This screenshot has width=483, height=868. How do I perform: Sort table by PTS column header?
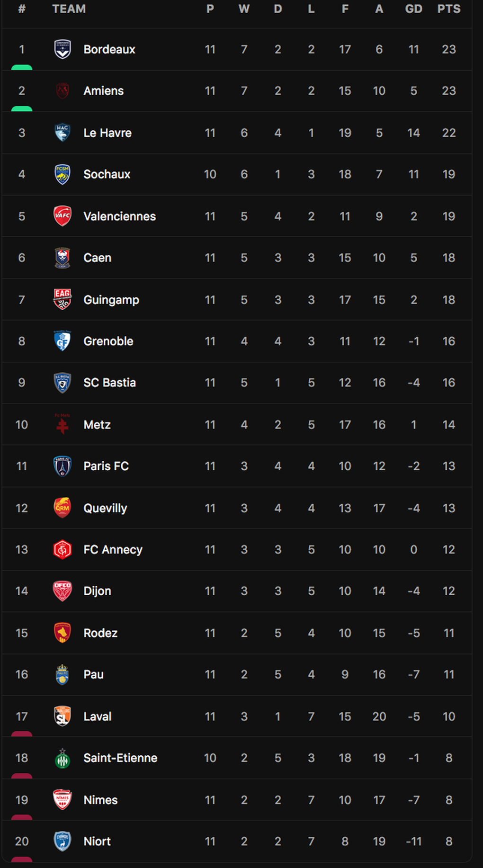[448, 9]
